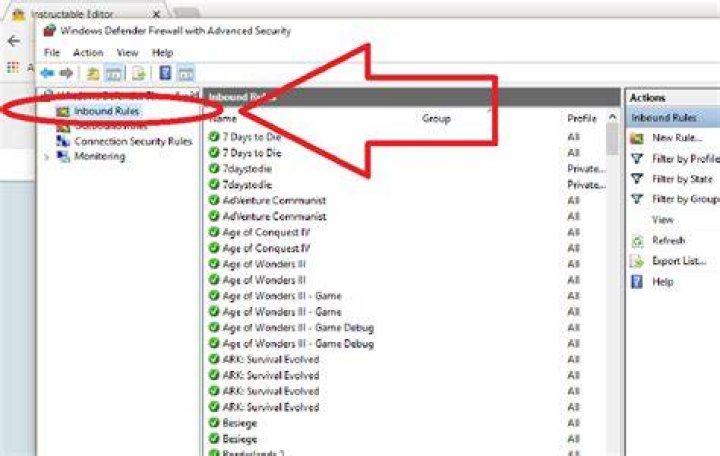Click the rules list vertical scrollbar thumb
This screenshot has height=456, width=720.
point(613,139)
